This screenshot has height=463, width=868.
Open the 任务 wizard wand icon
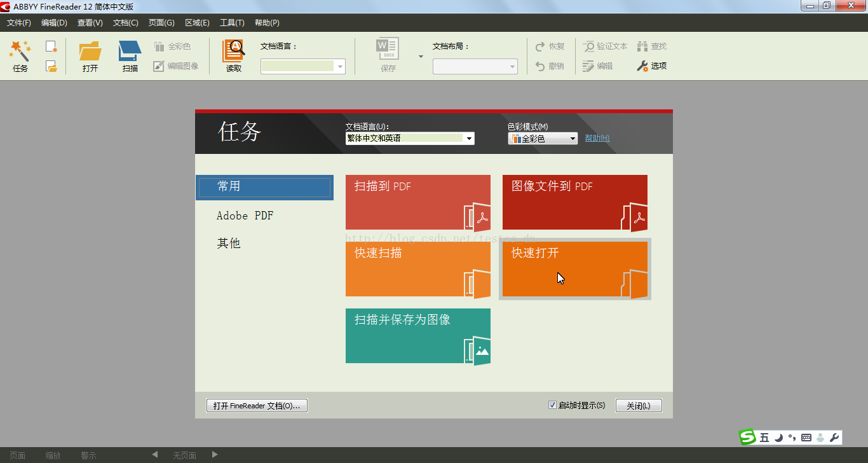(20, 51)
